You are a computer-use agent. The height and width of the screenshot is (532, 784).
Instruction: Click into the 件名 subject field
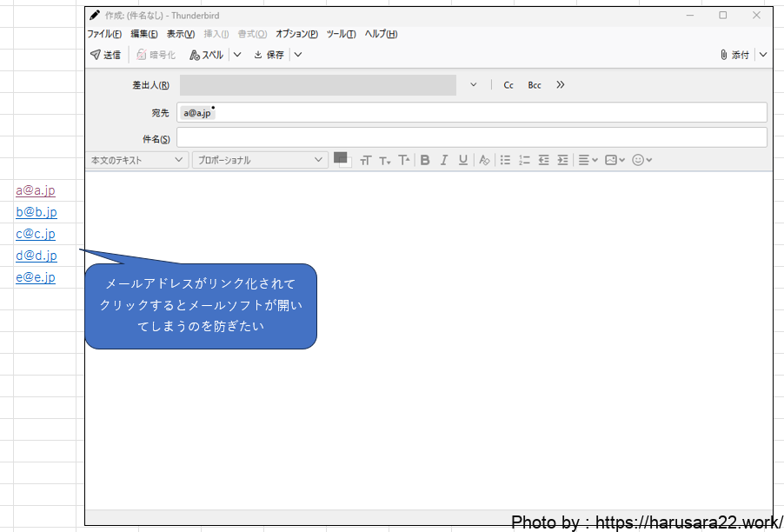pyautogui.click(x=471, y=137)
